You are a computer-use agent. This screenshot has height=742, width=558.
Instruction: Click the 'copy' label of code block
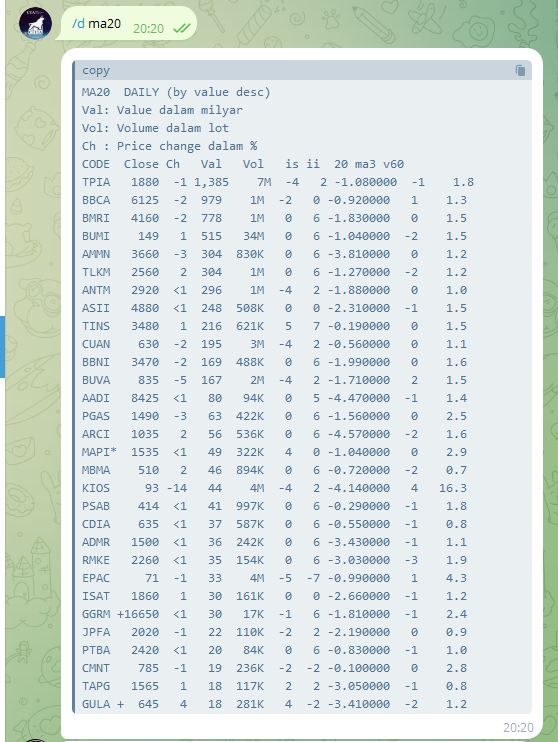coord(96,71)
